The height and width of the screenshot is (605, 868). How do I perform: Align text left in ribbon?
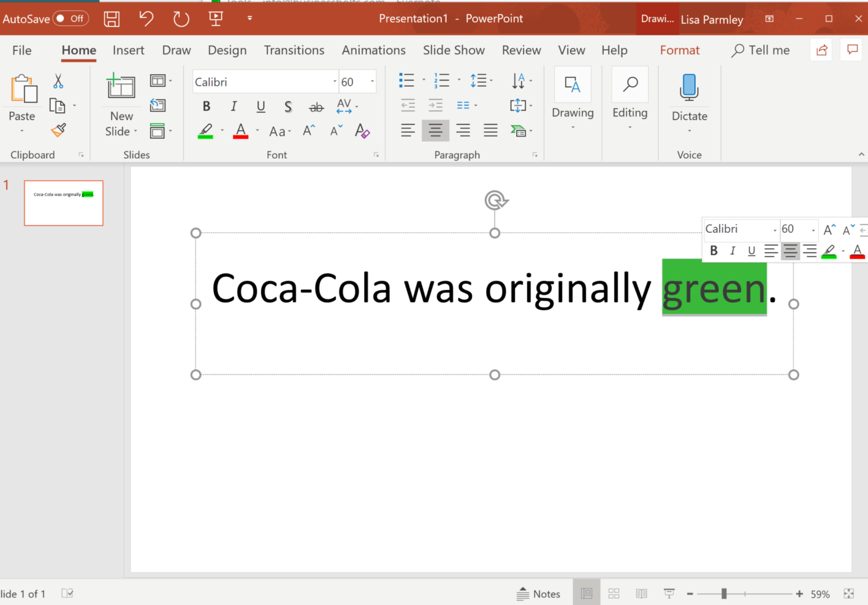[x=408, y=131]
